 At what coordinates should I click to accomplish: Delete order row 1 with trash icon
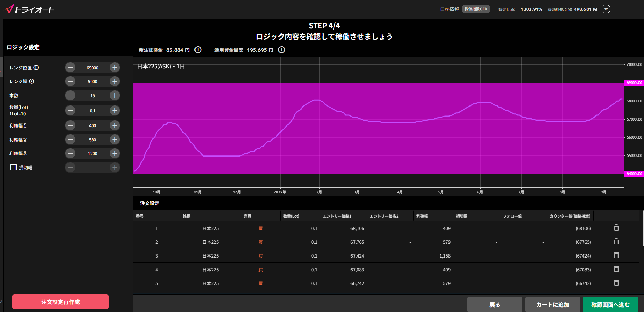click(x=616, y=228)
